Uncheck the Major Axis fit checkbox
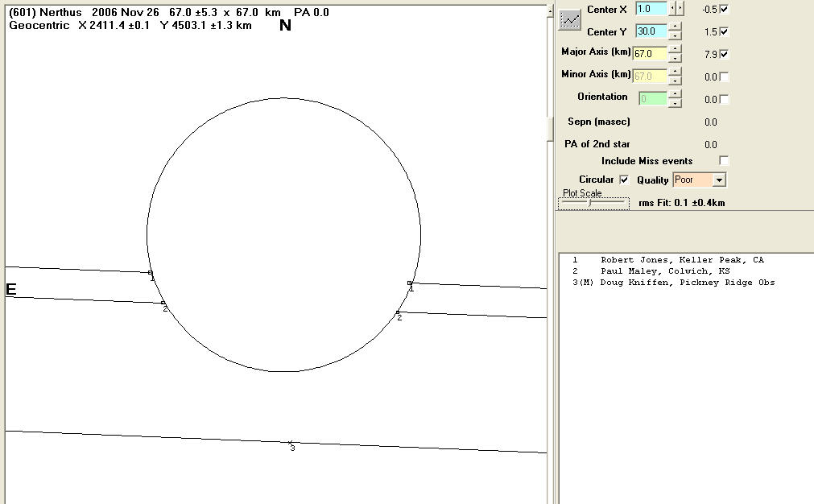Viewport: 814px width, 504px height. click(724, 54)
